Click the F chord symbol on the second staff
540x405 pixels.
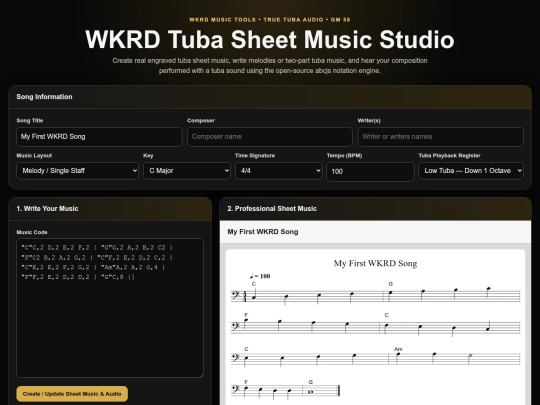click(246, 315)
